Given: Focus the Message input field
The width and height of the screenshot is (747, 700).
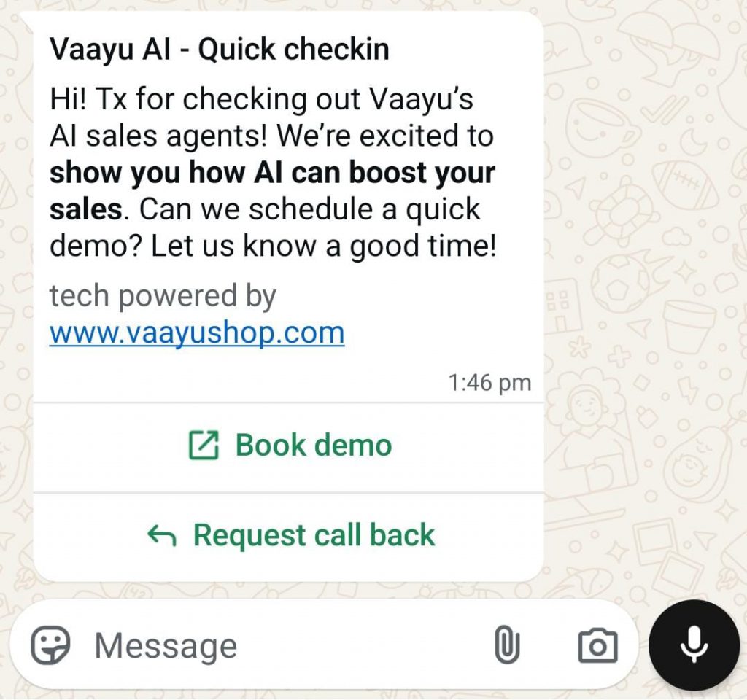Looking at the screenshot, I should coord(286,645).
